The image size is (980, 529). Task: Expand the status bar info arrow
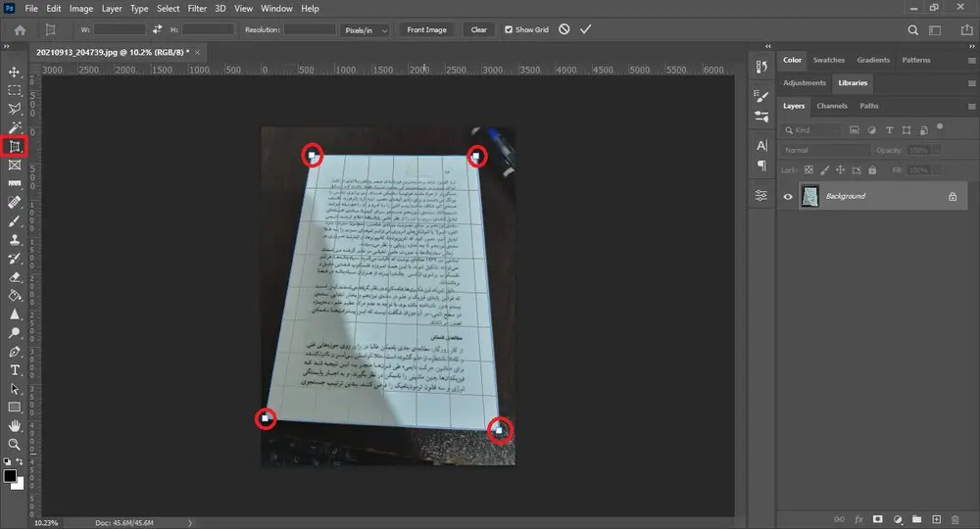point(190,523)
